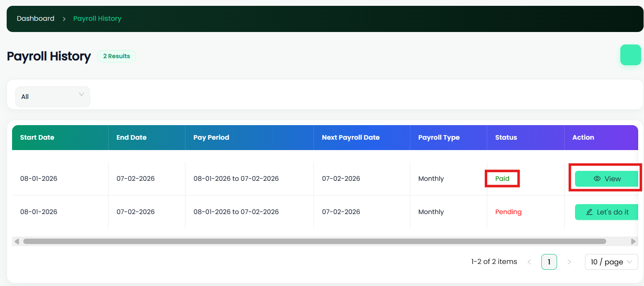Click the right arrow of the horizontal scrollbar

[x=634, y=241]
